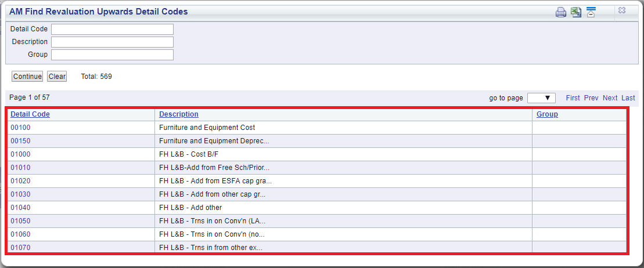The image size is (644, 268).
Task: Click 'FH L&B - Add other' cell
Action: (x=343, y=208)
